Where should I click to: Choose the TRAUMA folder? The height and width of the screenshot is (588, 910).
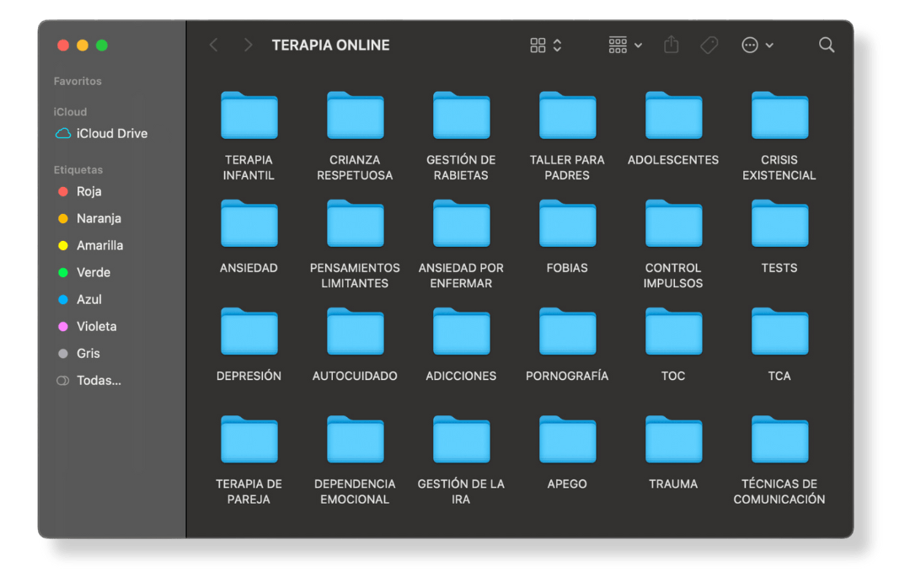[674, 440]
